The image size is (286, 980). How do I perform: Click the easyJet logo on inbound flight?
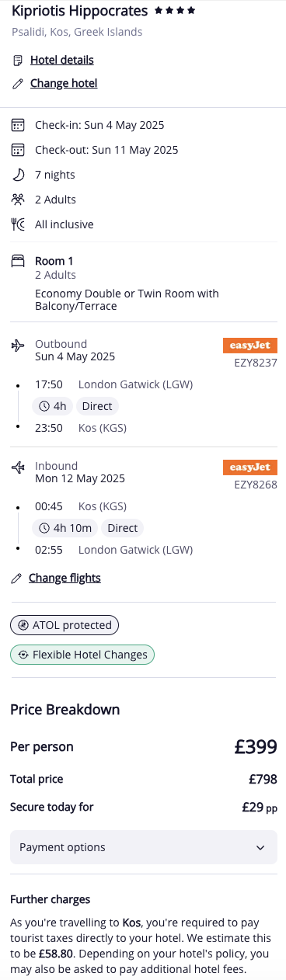point(250,467)
